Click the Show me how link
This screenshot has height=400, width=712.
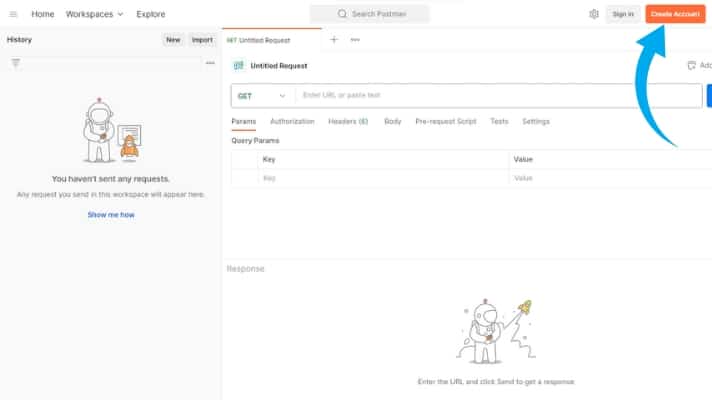pos(111,215)
